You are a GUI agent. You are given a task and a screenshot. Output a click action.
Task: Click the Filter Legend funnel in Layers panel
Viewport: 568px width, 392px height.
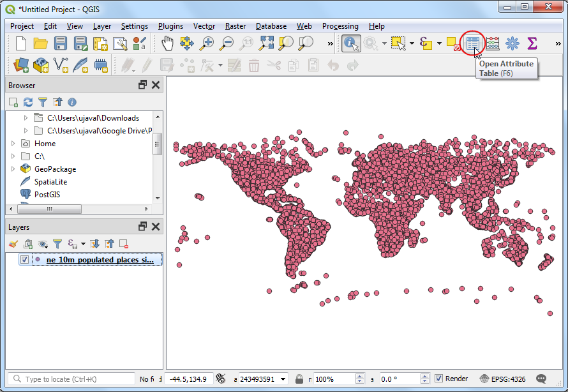[57, 244]
